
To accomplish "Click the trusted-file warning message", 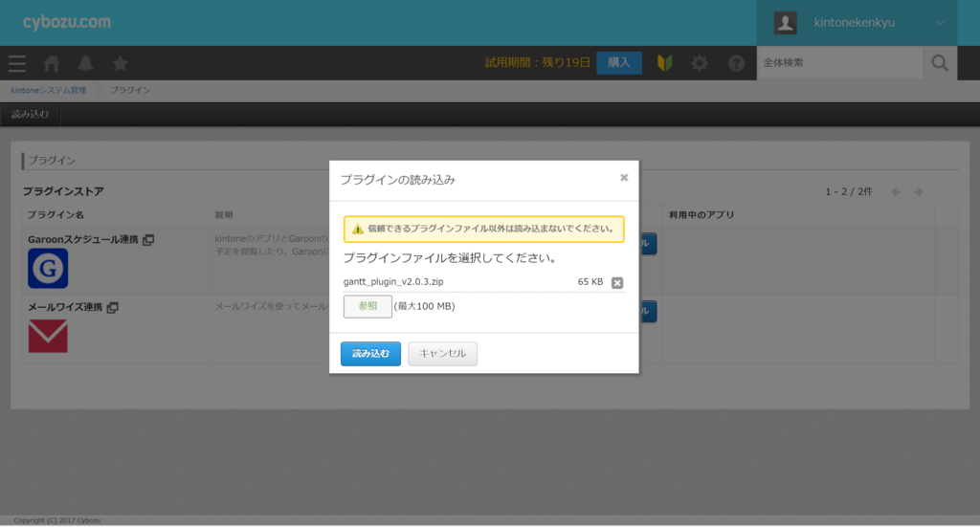I will (483, 230).
